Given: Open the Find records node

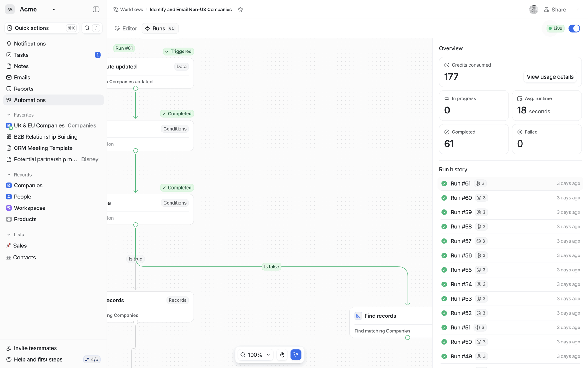Looking at the screenshot, I should click(x=391, y=323).
